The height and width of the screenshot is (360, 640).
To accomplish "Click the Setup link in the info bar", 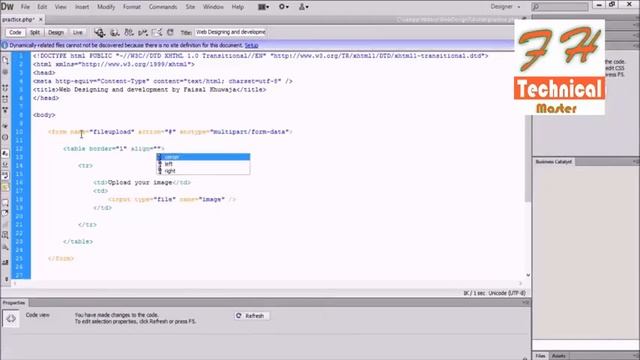I will tap(251, 45).
